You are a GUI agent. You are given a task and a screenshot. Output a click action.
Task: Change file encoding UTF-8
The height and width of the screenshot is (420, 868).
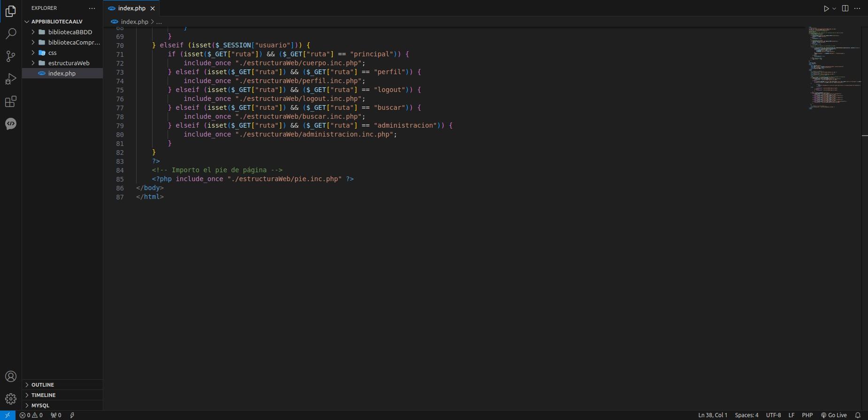point(773,415)
